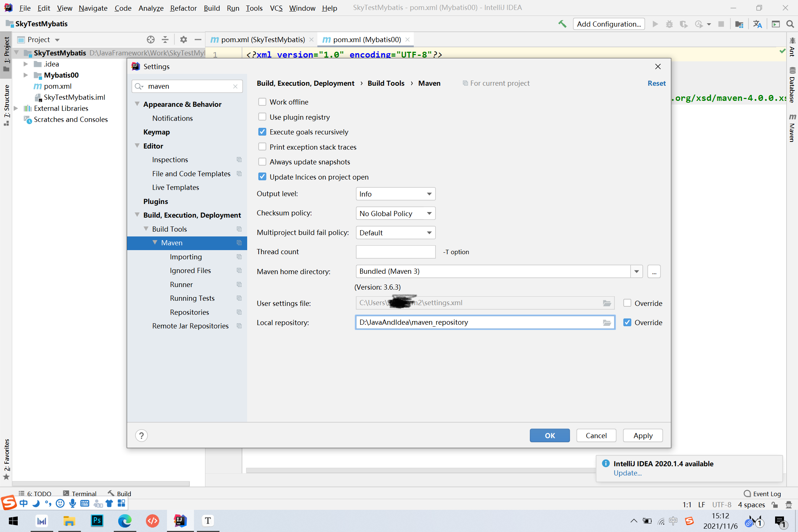Click the Thread count input field
The image size is (798, 532).
[x=395, y=252]
